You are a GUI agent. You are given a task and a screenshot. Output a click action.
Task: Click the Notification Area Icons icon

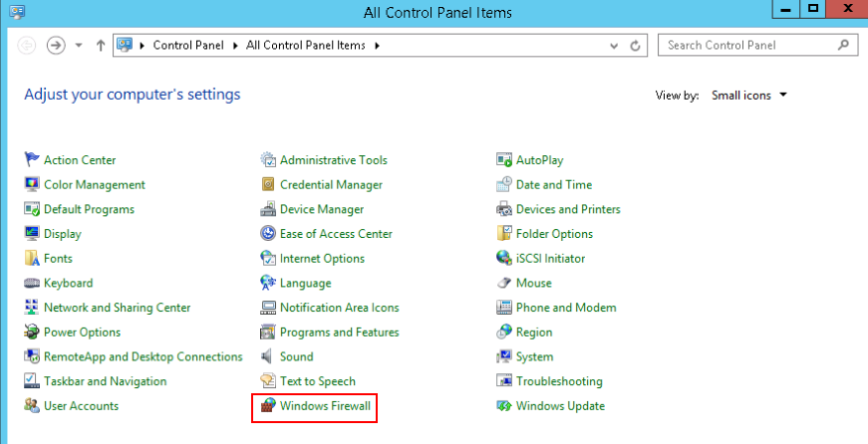268,308
